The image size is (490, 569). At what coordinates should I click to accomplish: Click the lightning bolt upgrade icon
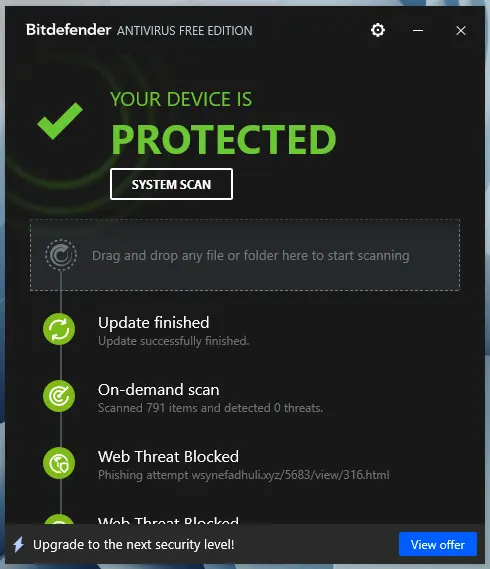pyautogui.click(x=19, y=545)
